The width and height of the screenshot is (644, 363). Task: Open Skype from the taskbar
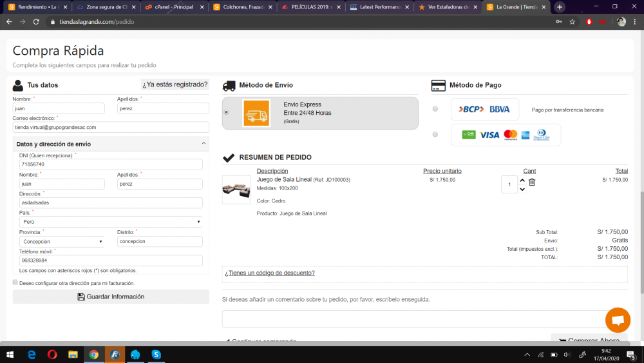156,355
